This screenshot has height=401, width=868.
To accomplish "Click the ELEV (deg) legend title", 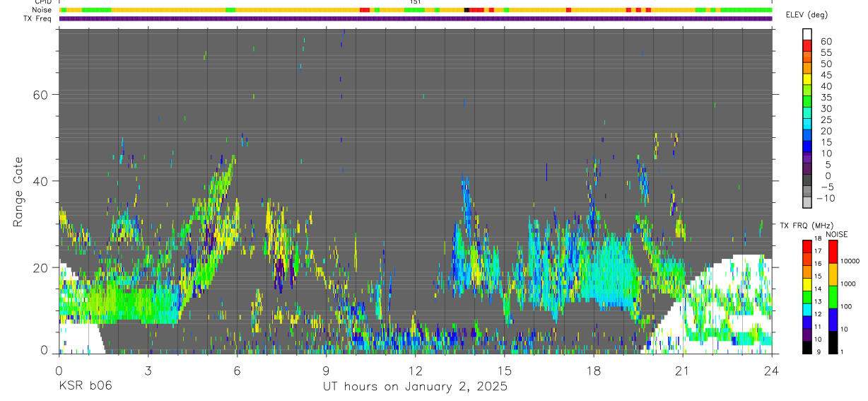I will click(807, 14).
